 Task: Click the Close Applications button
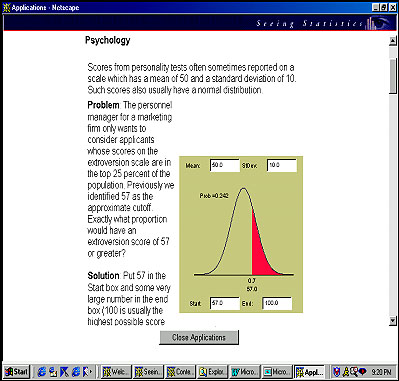coord(199,337)
